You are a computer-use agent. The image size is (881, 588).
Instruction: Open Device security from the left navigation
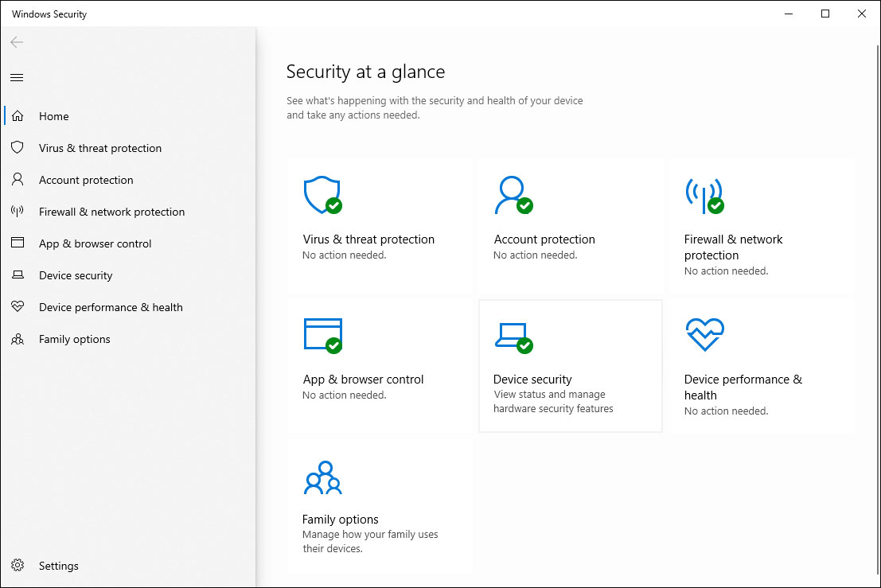[76, 275]
